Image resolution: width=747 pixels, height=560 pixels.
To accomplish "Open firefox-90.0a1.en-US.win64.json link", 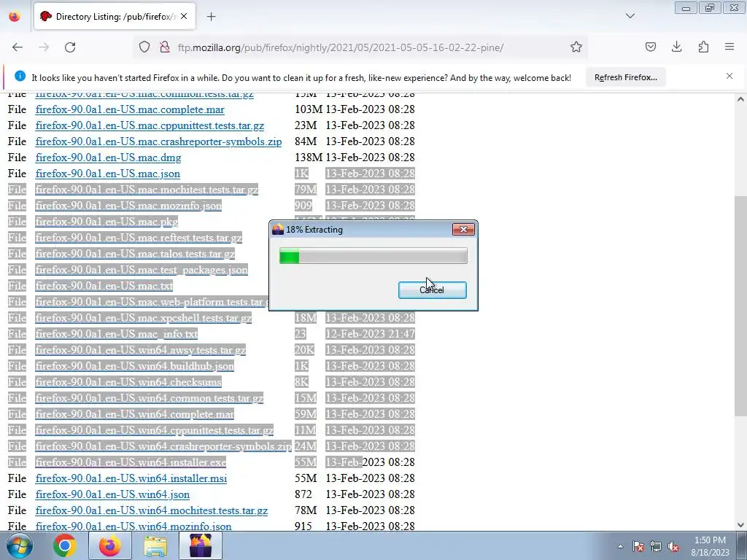I will point(112,495).
